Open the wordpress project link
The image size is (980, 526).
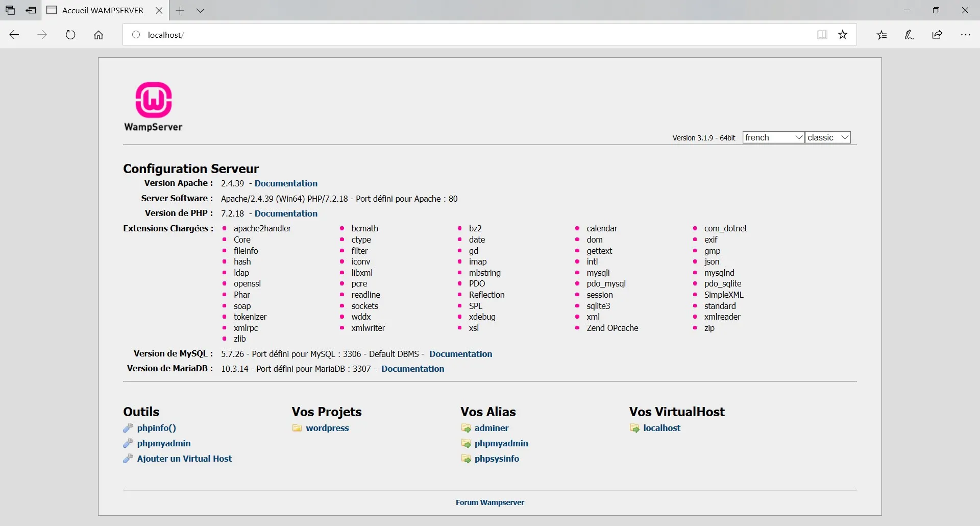coord(327,428)
